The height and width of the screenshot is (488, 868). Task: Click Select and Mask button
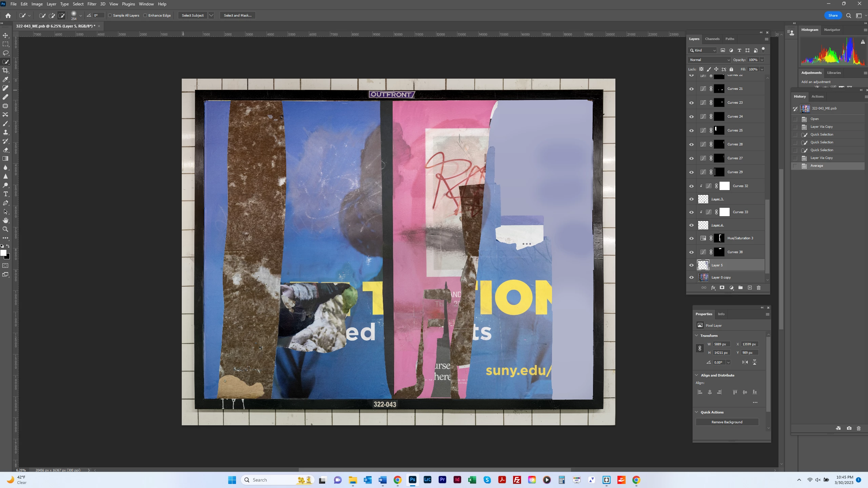tap(237, 15)
